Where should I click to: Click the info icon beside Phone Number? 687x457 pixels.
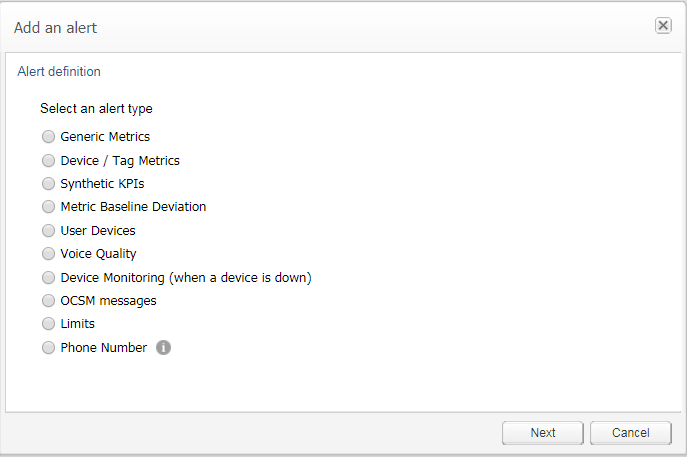click(x=163, y=348)
